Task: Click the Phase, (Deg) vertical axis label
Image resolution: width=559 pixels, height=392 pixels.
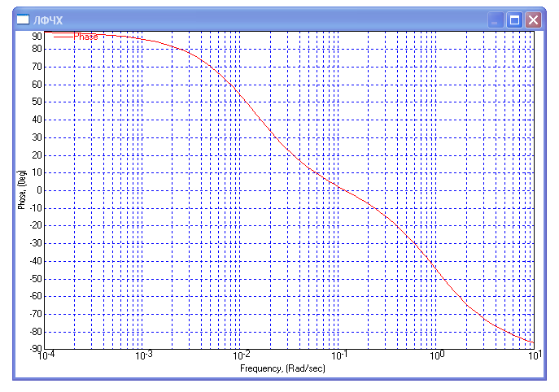Action: tap(22, 189)
